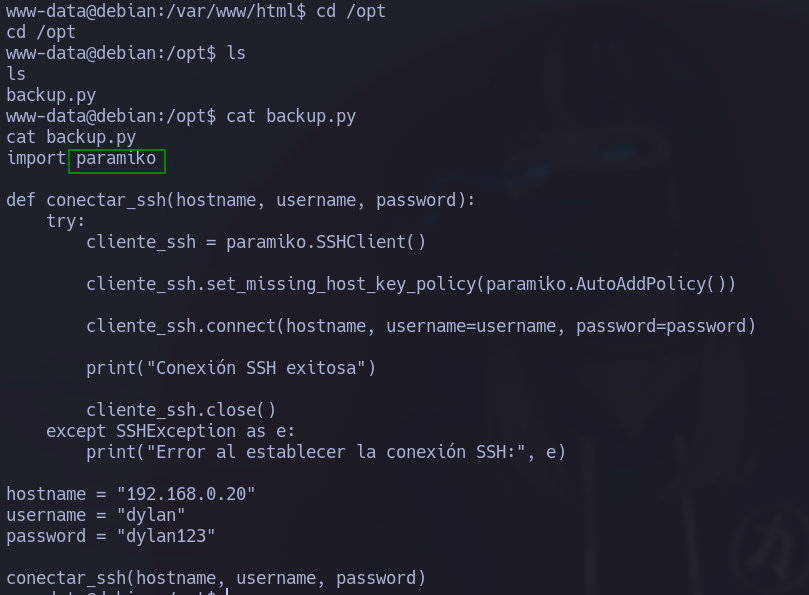The image size is (809, 595).
Task: Click the "paramiko.SSHClient()" call
Action: 326,242
